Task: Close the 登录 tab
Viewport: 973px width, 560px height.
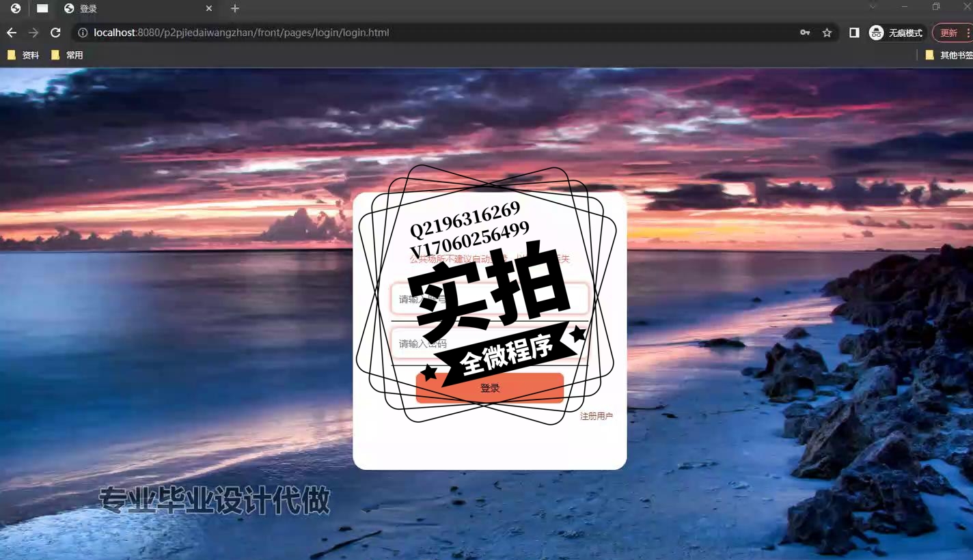Action: [x=209, y=9]
